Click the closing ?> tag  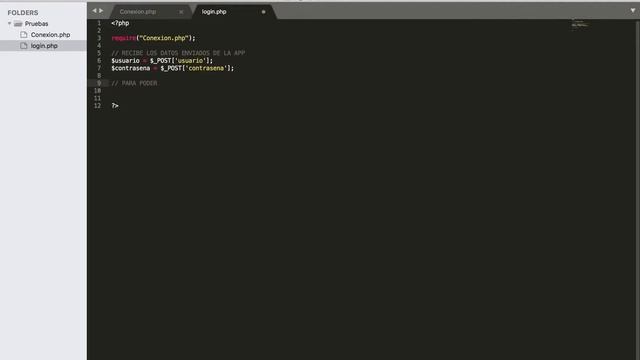(x=115, y=106)
